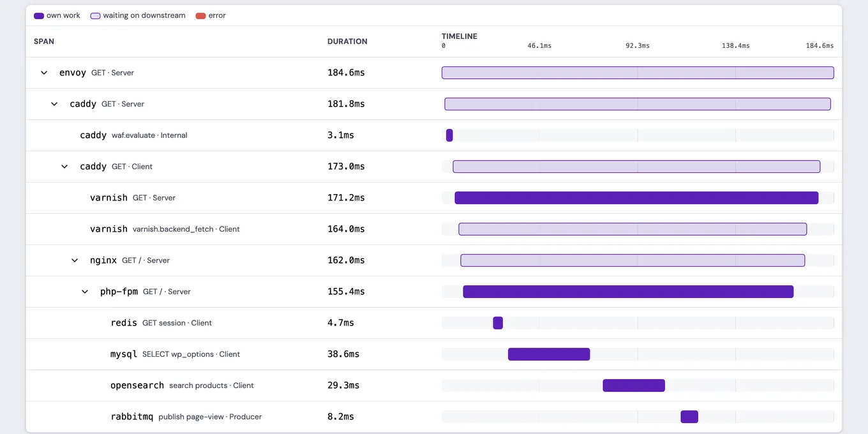Collapse the envoy GET Server span
868x434 pixels.
tap(44, 73)
